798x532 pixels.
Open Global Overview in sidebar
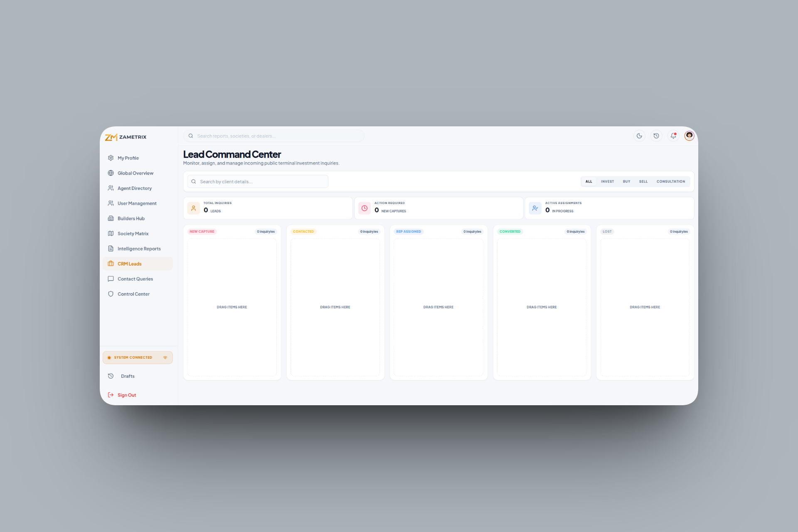(138, 173)
